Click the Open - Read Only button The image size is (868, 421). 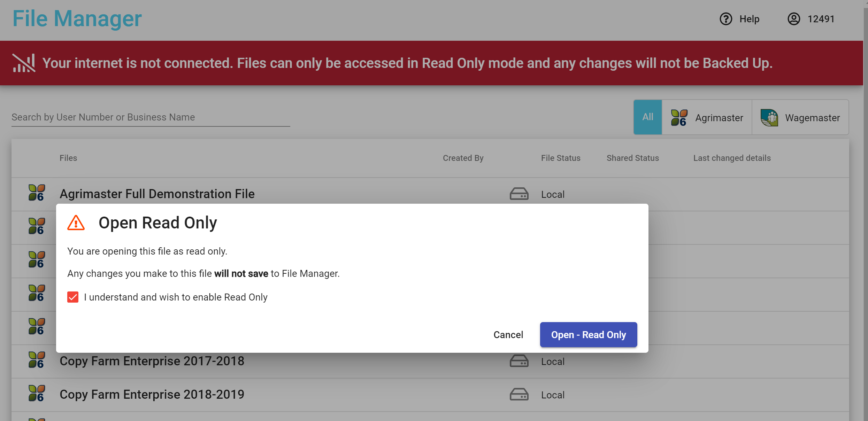tap(589, 335)
